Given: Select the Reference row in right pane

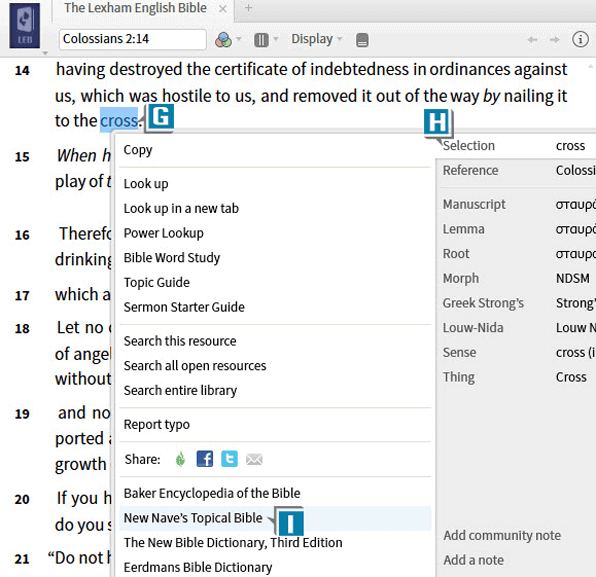Looking at the screenshot, I should click(516, 171).
